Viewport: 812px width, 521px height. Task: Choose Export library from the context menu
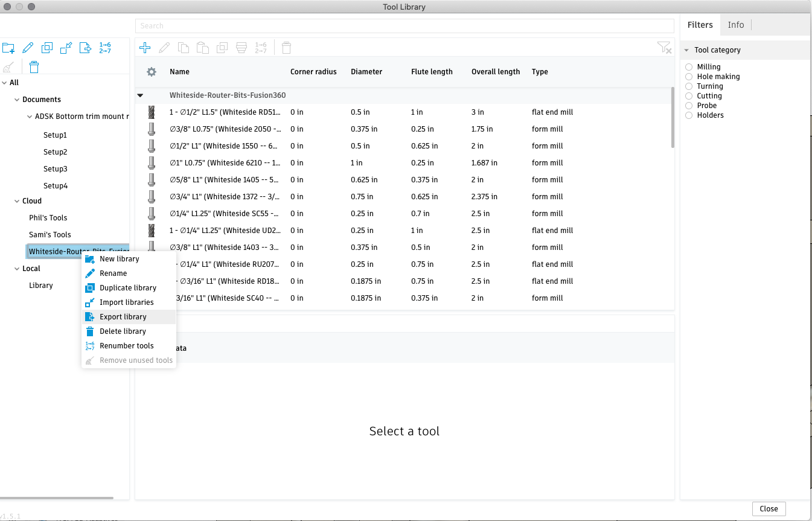(129, 317)
